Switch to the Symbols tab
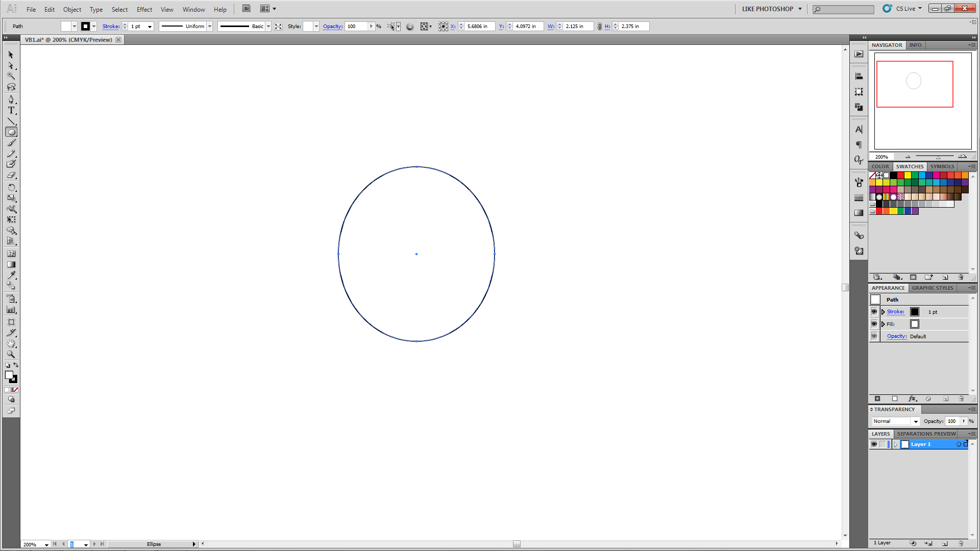Screen dimensions: 980x551 pos(942,166)
